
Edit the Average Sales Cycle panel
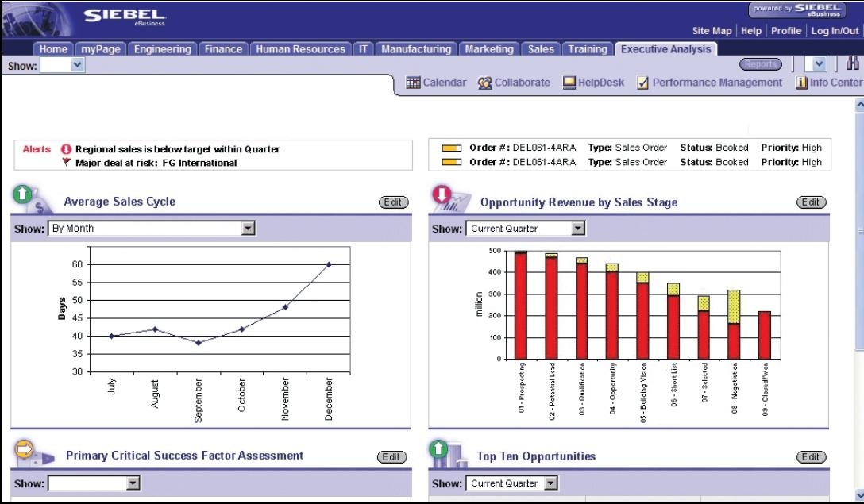click(393, 202)
